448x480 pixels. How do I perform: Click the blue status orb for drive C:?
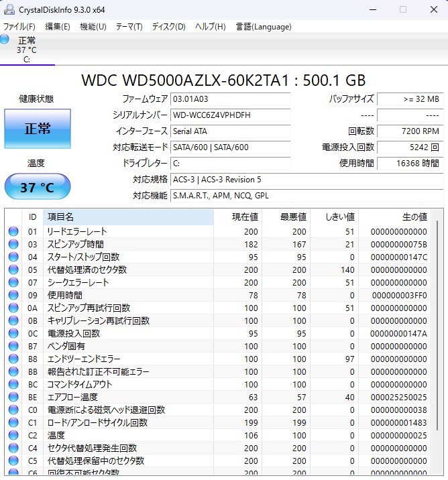[x=4, y=39]
